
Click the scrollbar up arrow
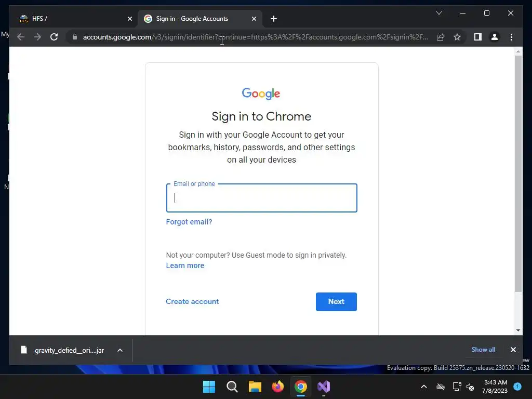518,51
